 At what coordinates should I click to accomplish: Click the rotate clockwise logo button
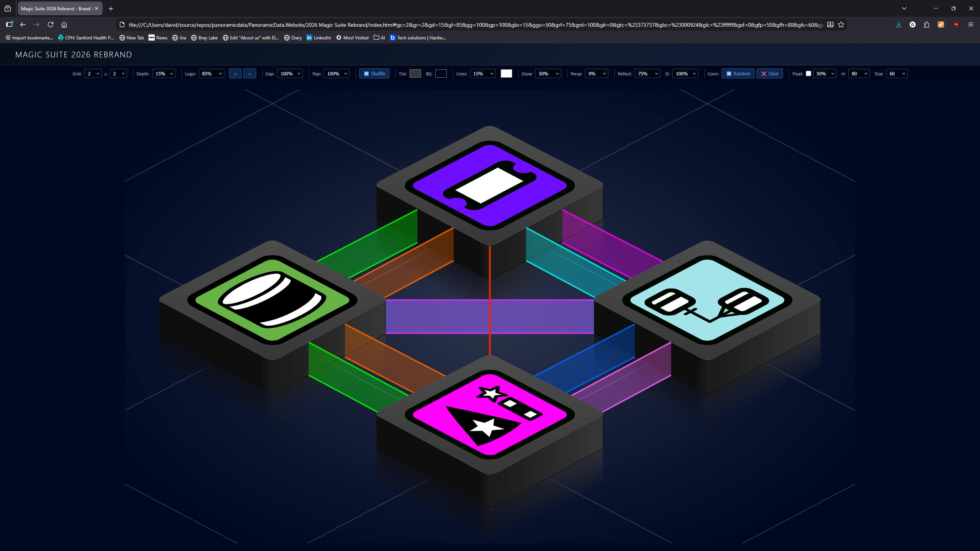coord(250,74)
